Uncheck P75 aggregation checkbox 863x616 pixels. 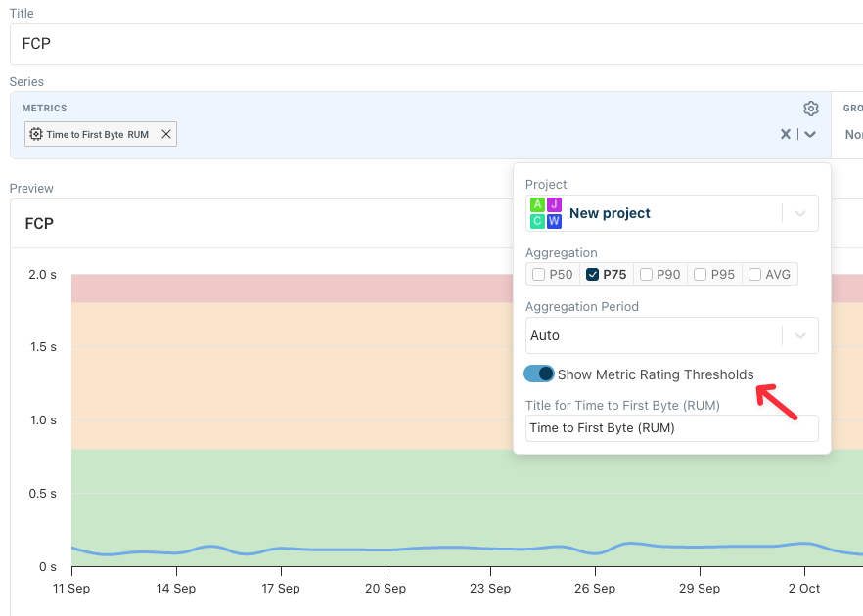click(x=592, y=275)
